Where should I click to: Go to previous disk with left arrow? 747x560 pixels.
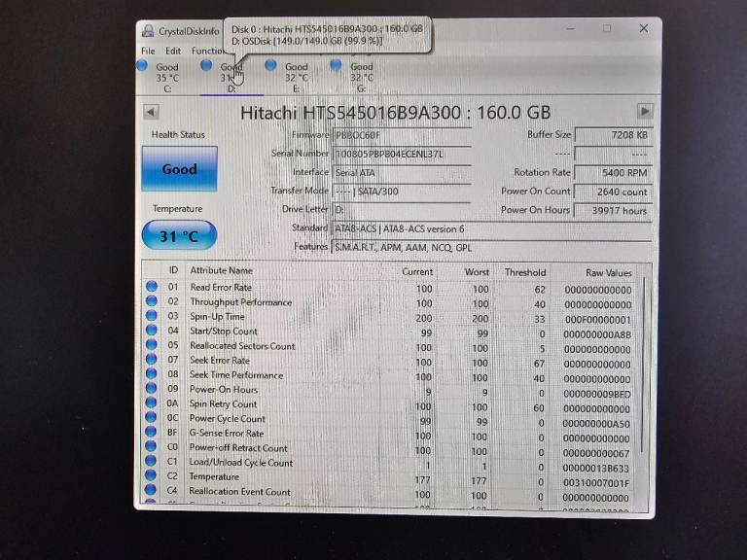(151, 113)
